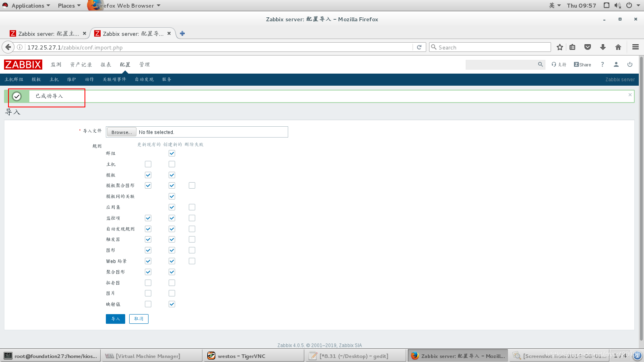
Task: Go to the 动作 submenu
Action: [89, 79]
